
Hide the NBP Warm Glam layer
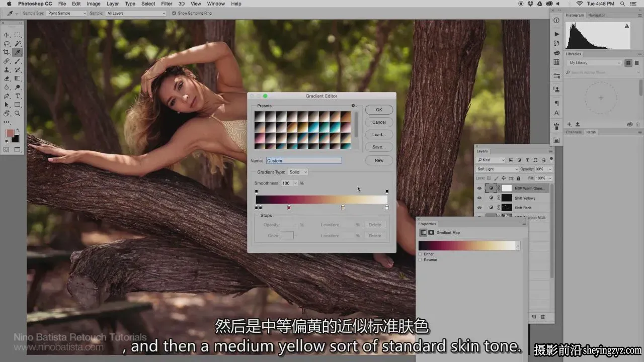click(479, 189)
